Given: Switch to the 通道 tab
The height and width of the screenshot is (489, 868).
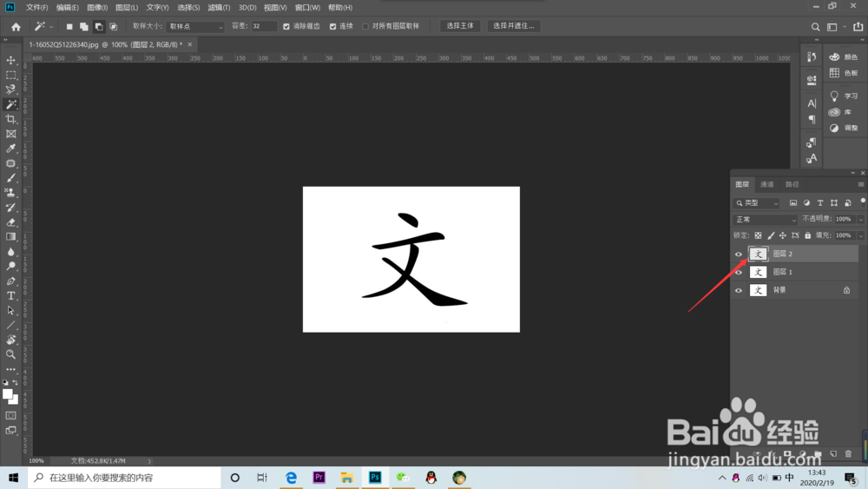Looking at the screenshot, I should [766, 184].
